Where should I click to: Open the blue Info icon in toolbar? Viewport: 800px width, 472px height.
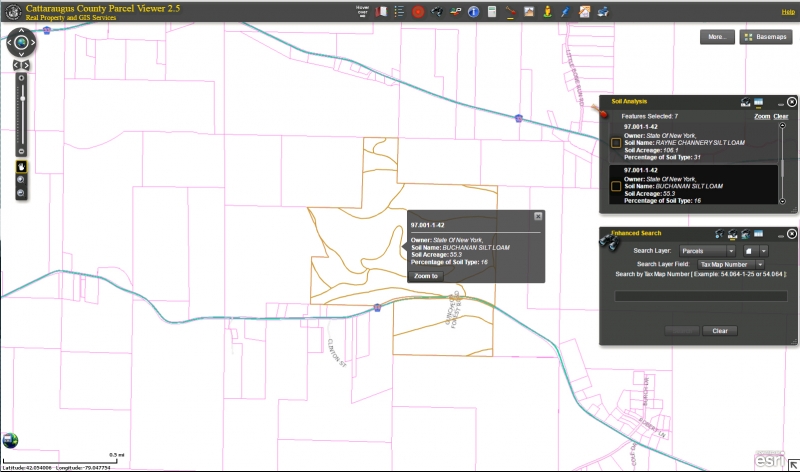tap(473, 12)
